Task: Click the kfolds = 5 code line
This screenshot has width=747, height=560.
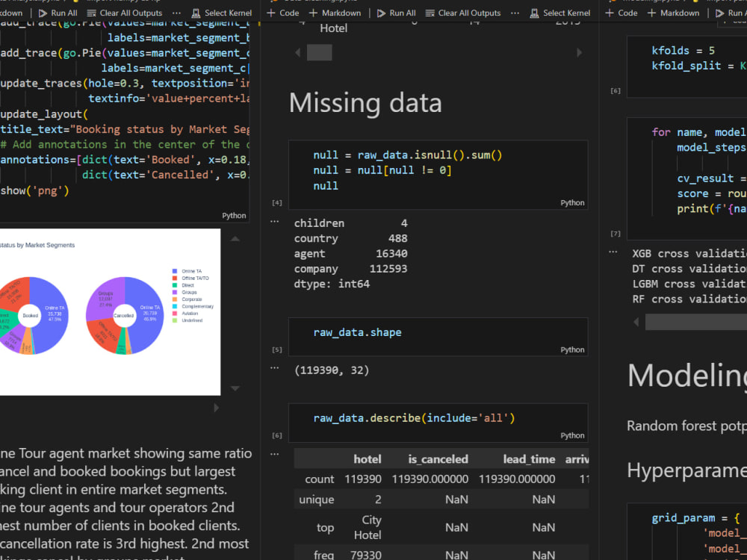Action: tap(684, 51)
